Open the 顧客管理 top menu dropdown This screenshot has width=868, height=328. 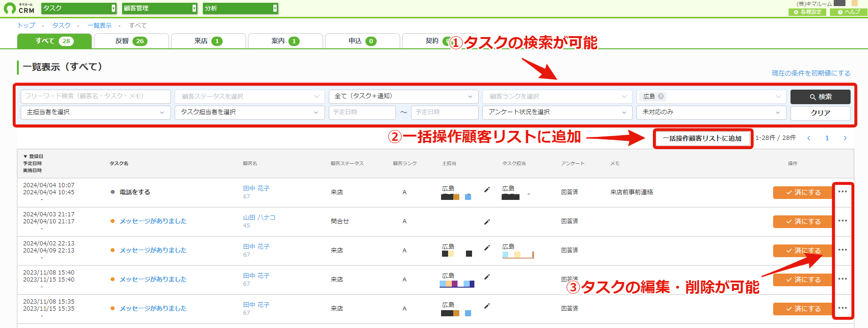tap(160, 8)
